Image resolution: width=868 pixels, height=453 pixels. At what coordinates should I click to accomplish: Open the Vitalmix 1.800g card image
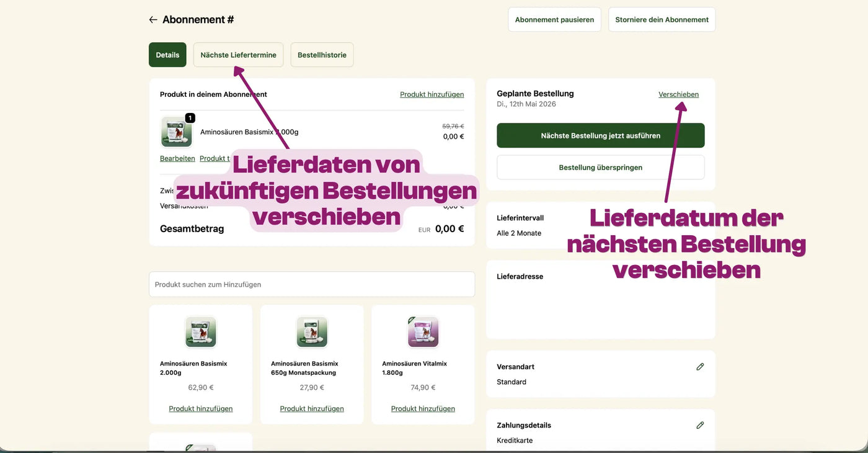423,332
